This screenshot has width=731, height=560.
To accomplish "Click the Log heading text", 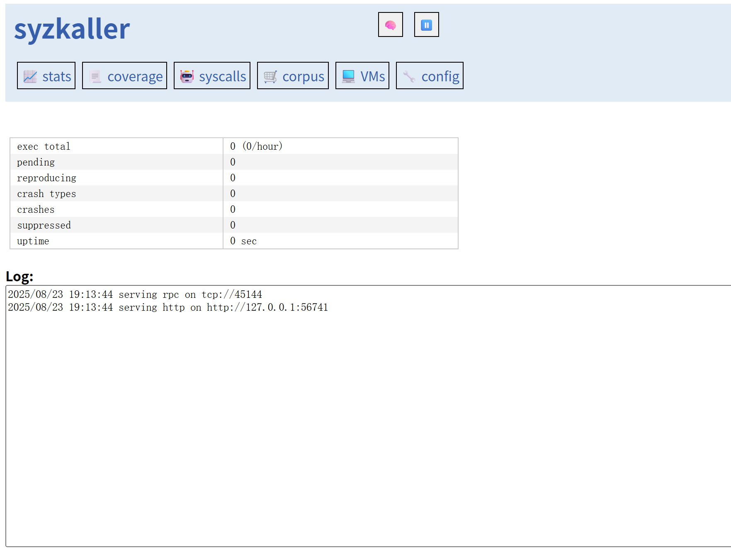I will 19,276.
